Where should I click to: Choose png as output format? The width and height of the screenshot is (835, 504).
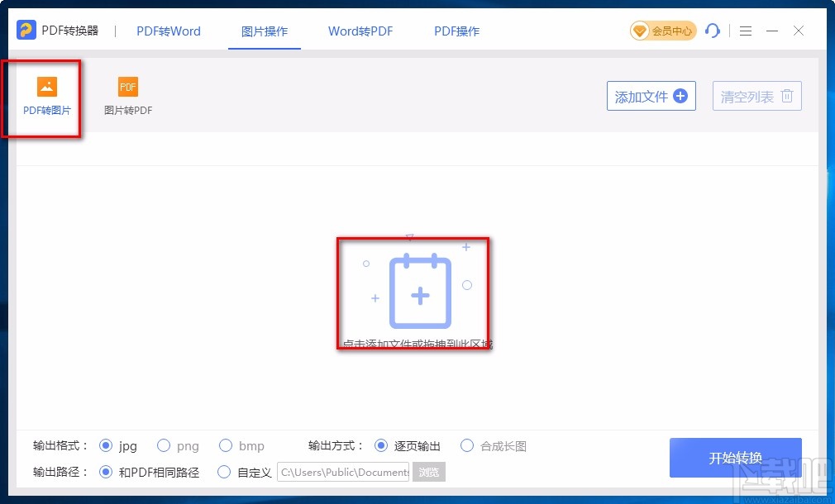tap(164, 445)
